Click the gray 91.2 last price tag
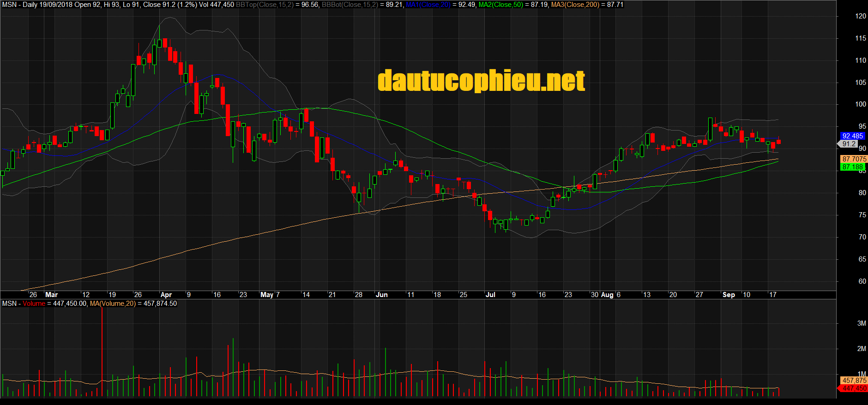Screen dimensions: 868x405 point(849,144)
